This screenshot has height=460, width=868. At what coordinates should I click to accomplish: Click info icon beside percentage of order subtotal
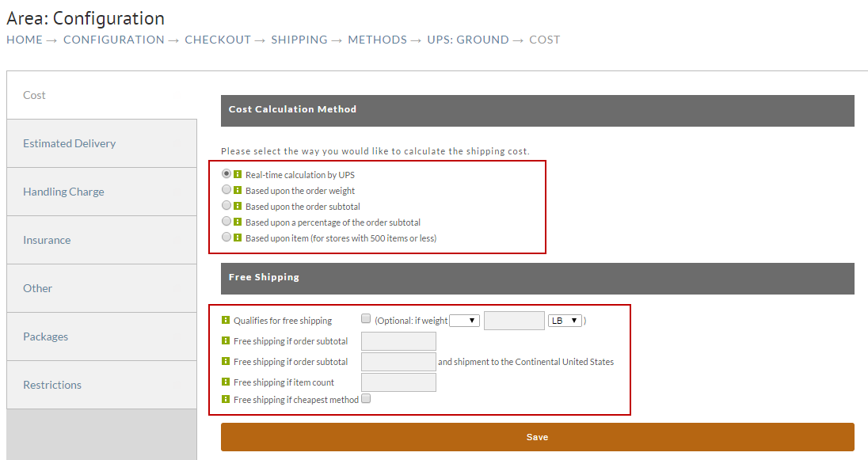[x=238, y=222]
